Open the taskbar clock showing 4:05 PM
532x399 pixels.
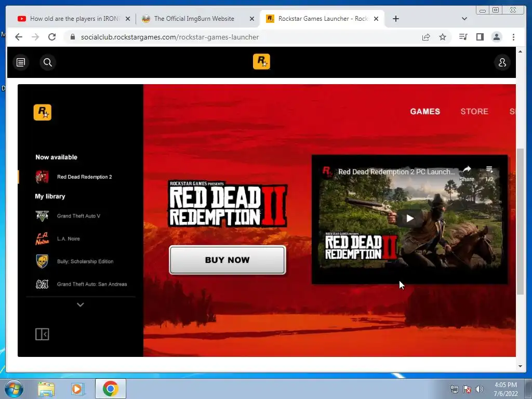(x=506, y=389)
